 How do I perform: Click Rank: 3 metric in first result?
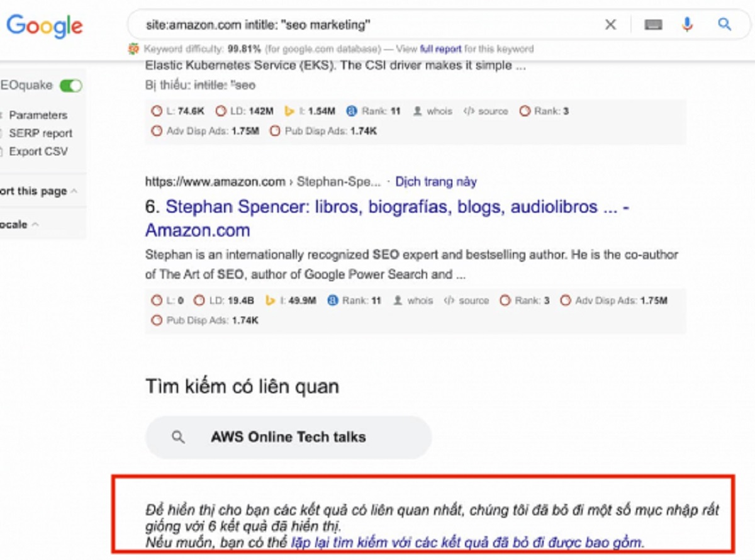point(544,111)
